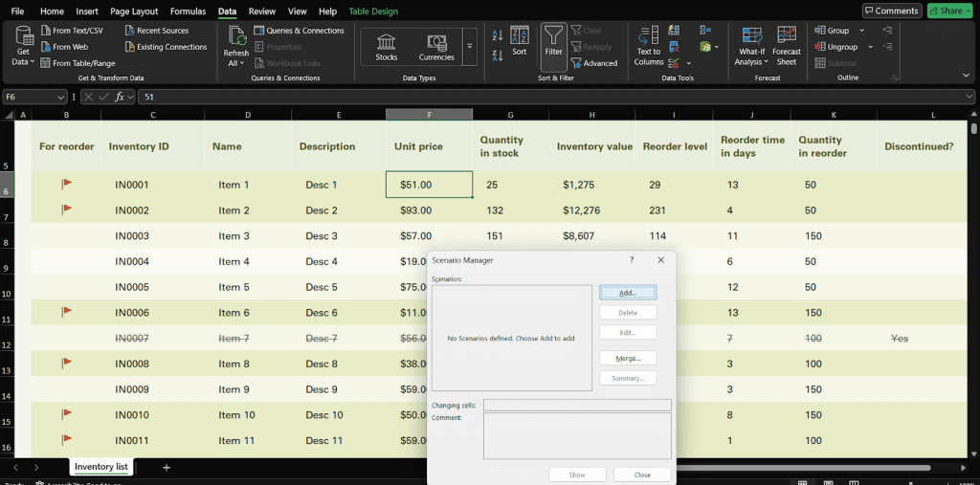
Task: Add a new sheet with plus icon
Action: click(167, 468)
